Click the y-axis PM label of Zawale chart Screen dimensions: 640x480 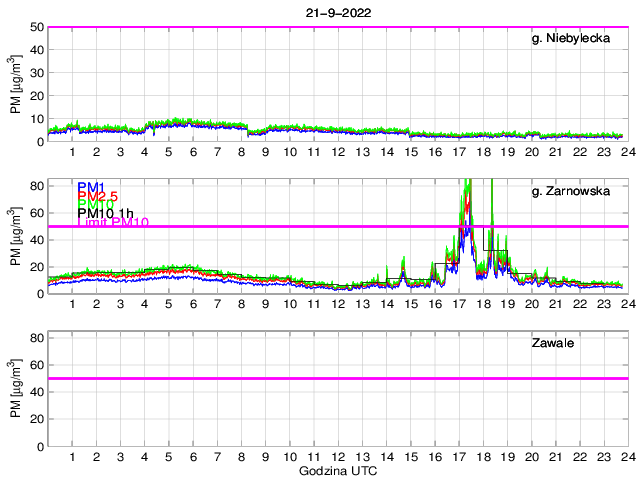point(14,392)
